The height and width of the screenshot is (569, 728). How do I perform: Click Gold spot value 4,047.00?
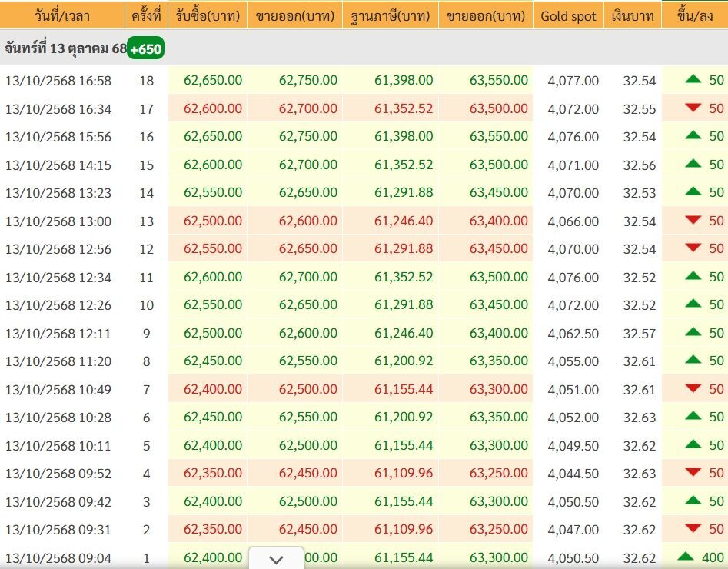(x=573, y=530)
